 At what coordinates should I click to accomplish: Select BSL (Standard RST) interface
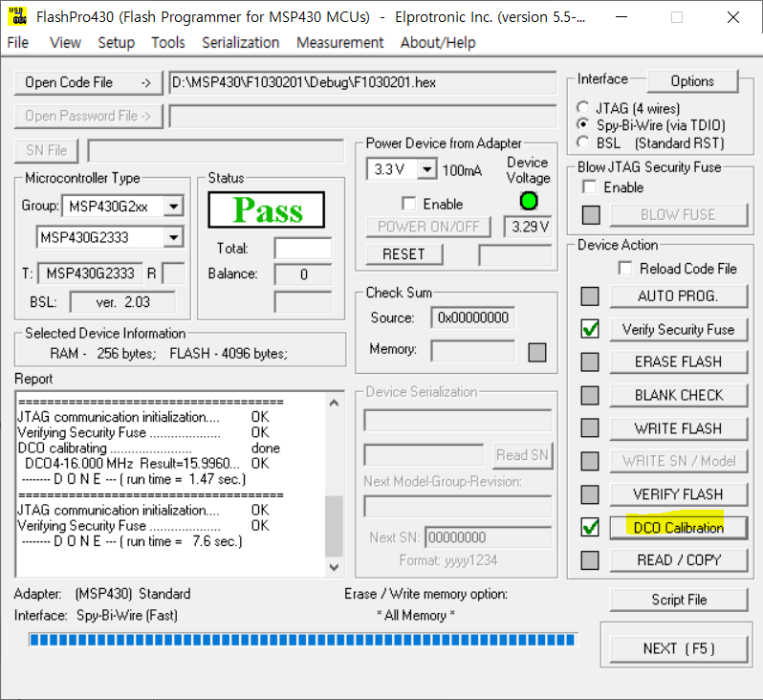click(x=582, y=142)
